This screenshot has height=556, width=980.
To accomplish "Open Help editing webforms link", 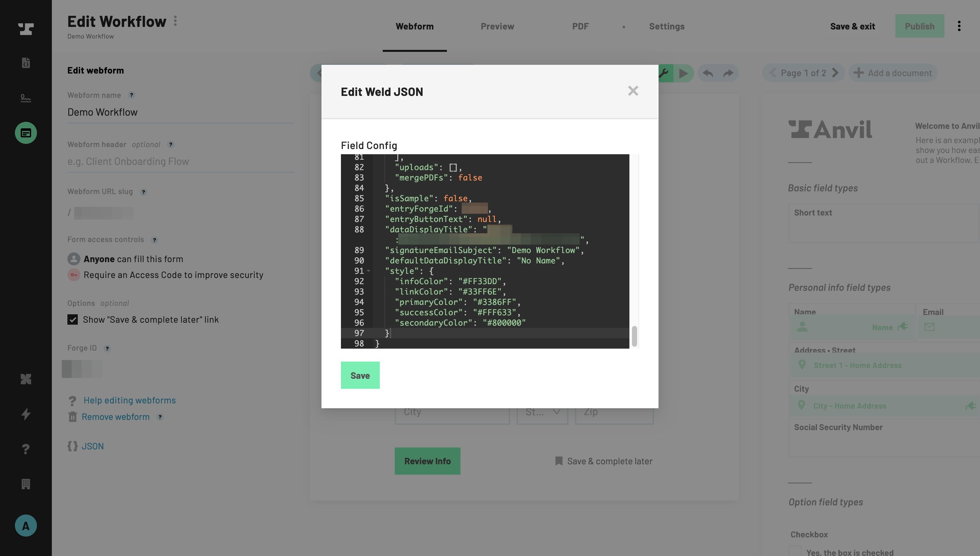I will (130, 400).
